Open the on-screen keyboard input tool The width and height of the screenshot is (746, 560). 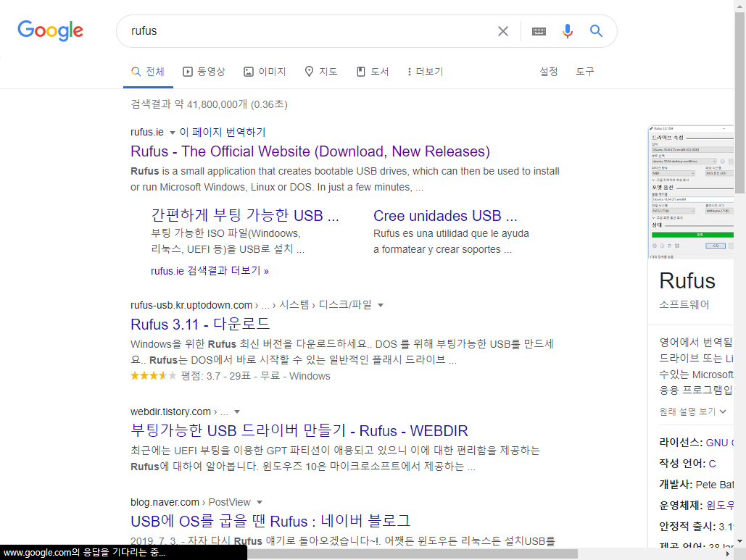coord(539,31)
